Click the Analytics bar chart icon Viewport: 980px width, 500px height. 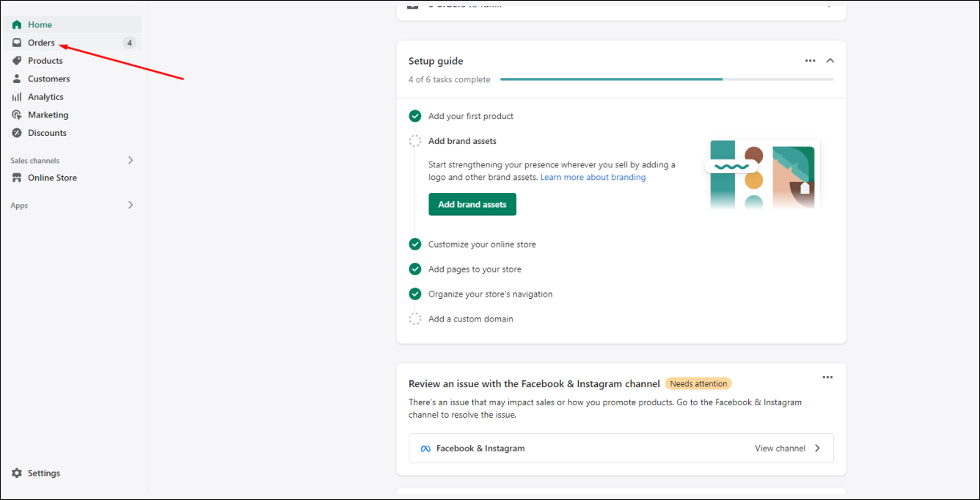[17, 97]
